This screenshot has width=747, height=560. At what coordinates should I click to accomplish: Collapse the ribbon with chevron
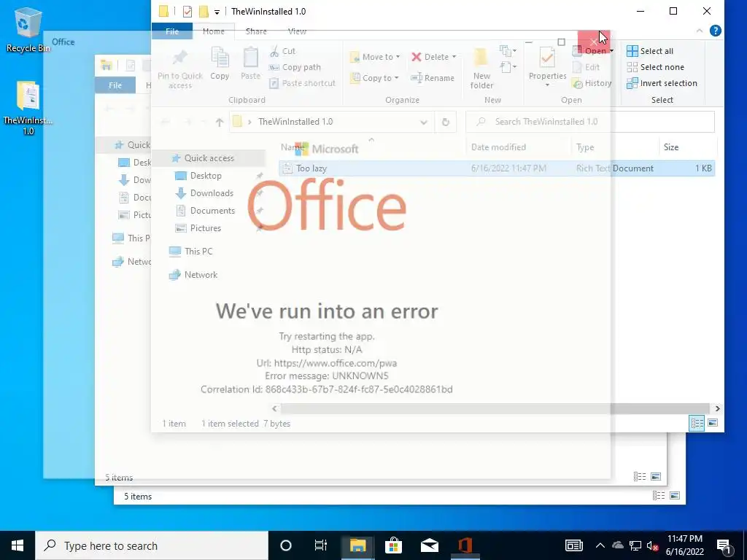pyautogui.click(x=700, y=31)
